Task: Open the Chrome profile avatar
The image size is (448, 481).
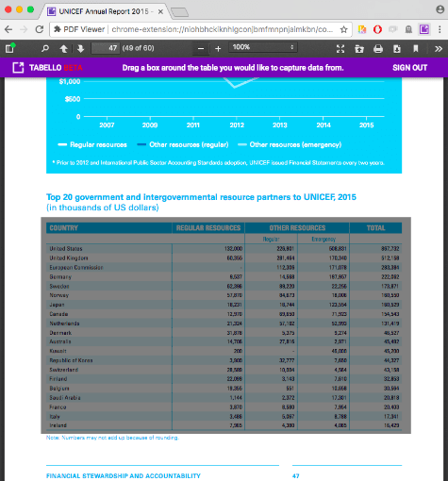Action: click(x=440, y=9)
